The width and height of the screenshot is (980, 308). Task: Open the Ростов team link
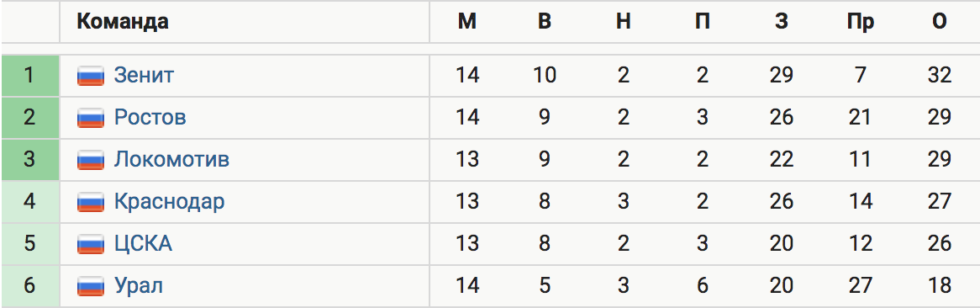(150, 118)
